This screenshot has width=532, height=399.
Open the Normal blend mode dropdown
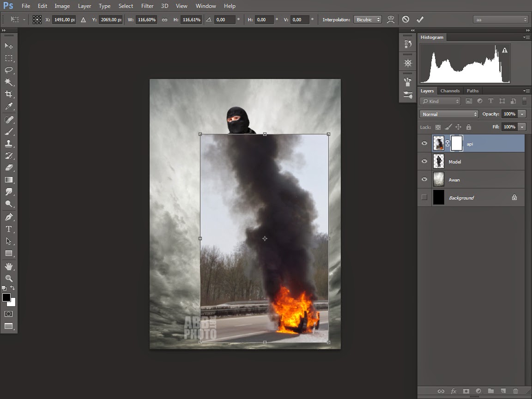[449, 114]
